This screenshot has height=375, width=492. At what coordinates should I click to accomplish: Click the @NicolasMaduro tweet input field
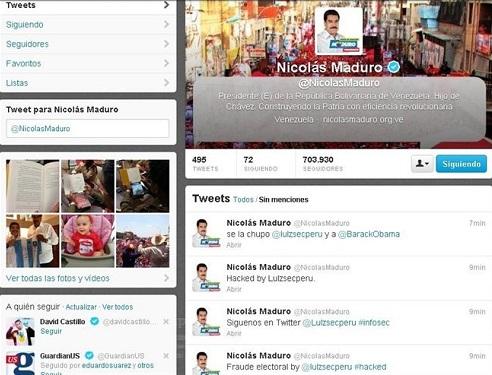pos(87,128)
